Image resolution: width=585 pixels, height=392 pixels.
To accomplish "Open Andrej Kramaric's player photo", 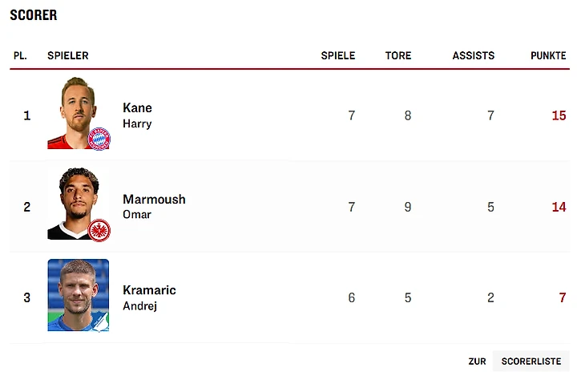I will click(78, 295).
